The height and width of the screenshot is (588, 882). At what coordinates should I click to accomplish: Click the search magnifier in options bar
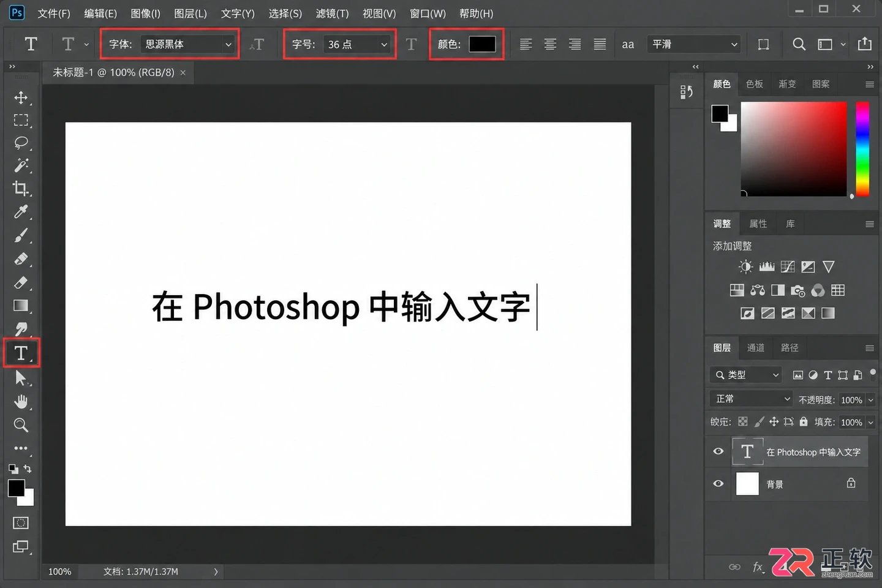[799, 44]
